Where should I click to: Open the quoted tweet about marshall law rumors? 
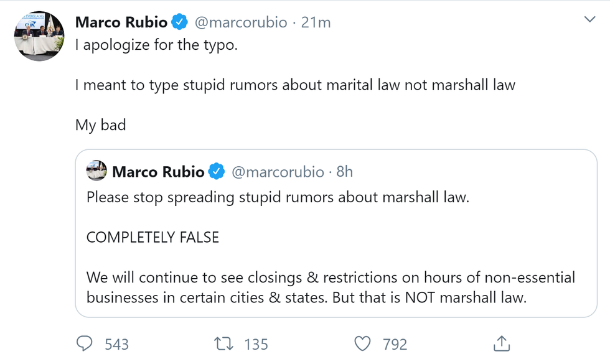tap(336, 249)
